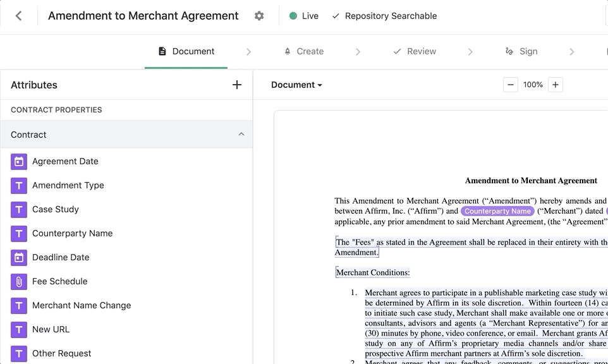Click the Merchant Name Change text icon
608x364 pixels.
[18, 306]
